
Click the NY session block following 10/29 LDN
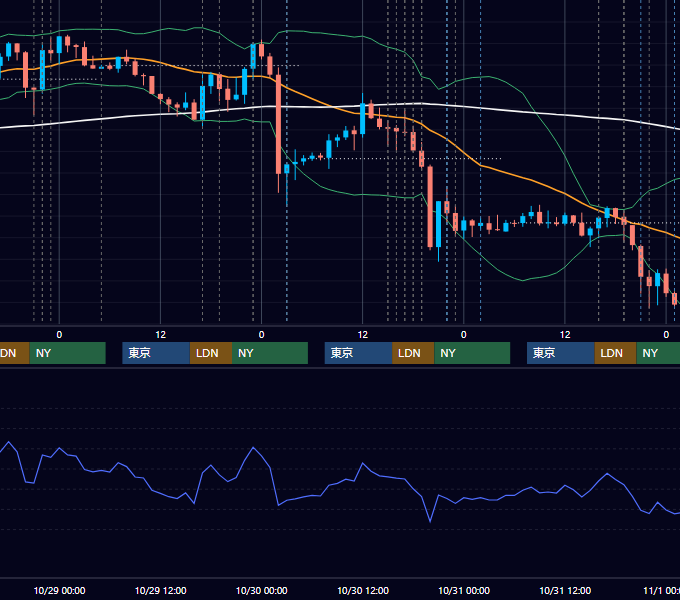[x=270, y=353]
